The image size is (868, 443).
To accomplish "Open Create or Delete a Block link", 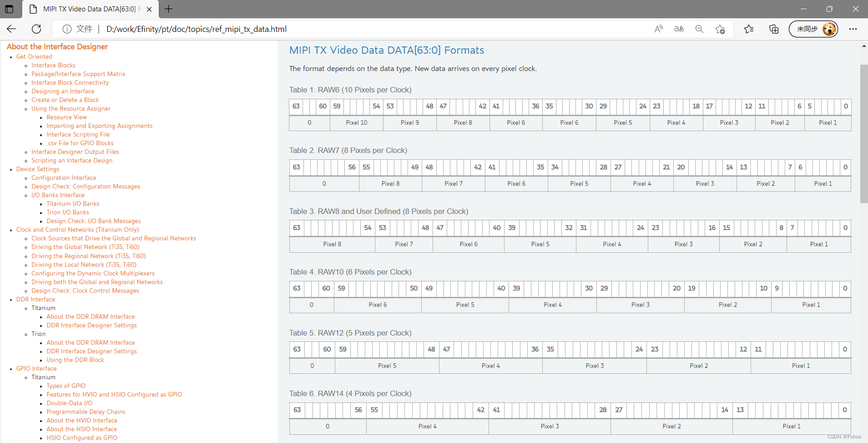I will tap(65, 100).
